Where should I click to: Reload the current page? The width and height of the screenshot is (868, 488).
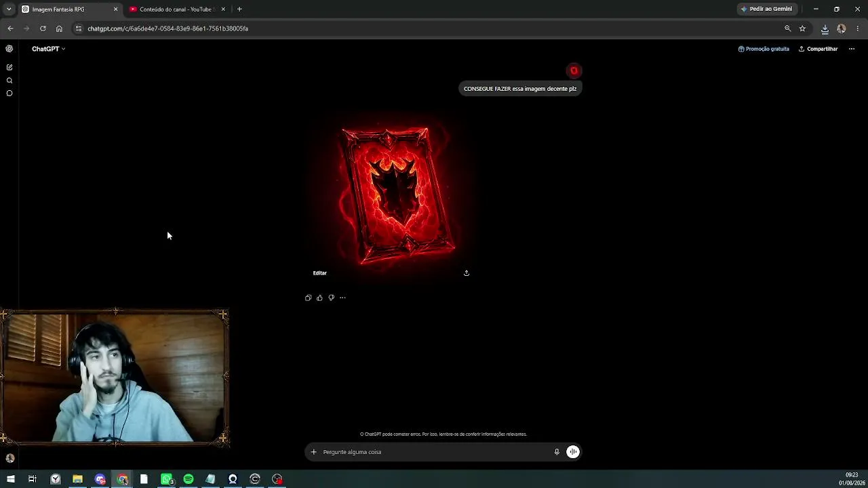tap(43, 28)
